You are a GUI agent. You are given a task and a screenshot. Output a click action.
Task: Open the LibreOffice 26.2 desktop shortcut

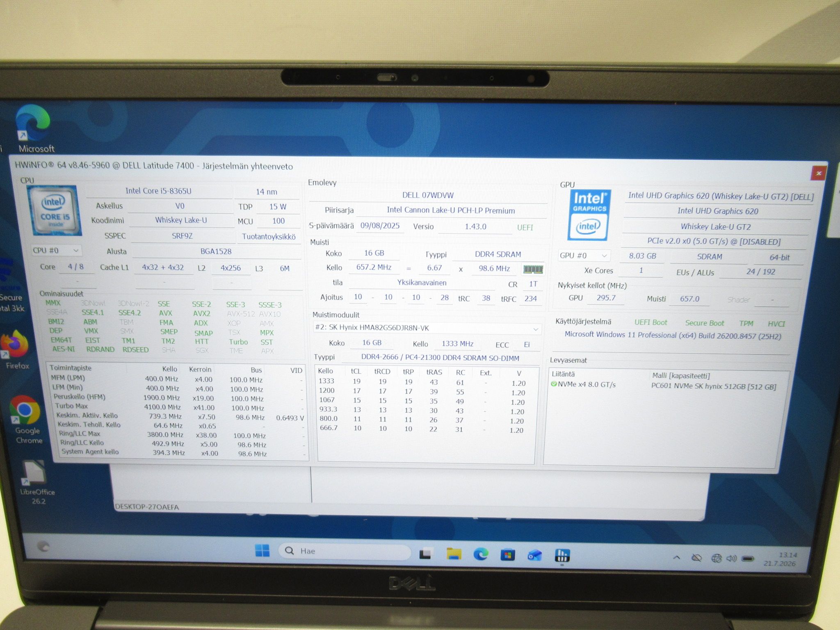coord(36,482)
